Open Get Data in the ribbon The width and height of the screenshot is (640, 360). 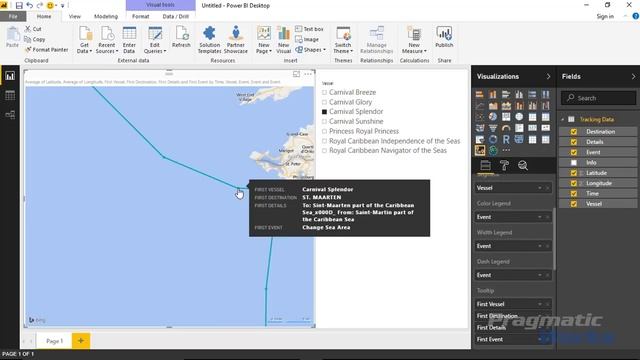84,40
